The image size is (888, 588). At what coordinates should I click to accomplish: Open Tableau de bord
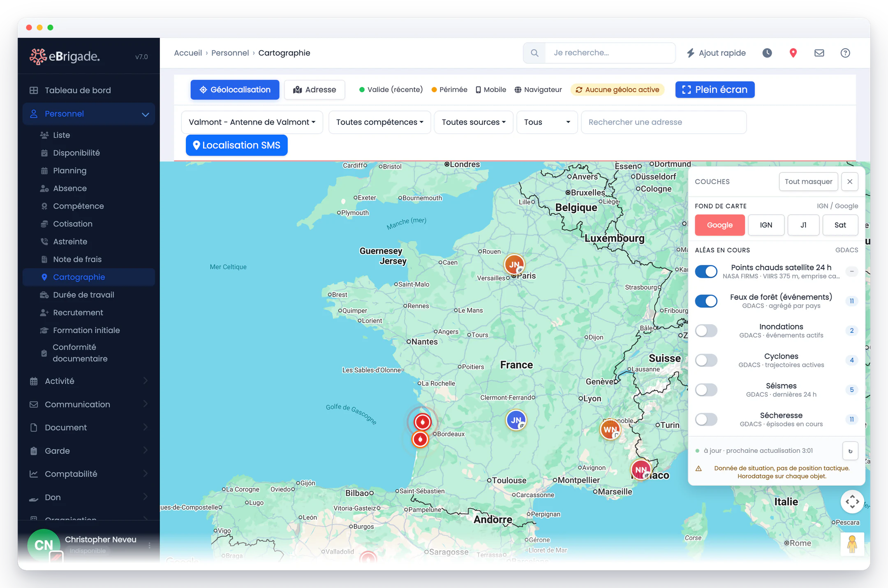(x=89, y=90)
